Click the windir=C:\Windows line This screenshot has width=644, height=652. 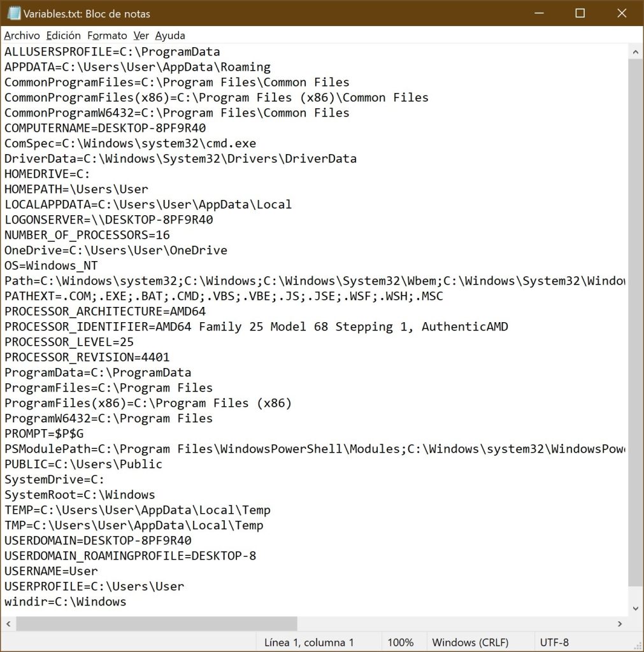[x=64, y=602]
